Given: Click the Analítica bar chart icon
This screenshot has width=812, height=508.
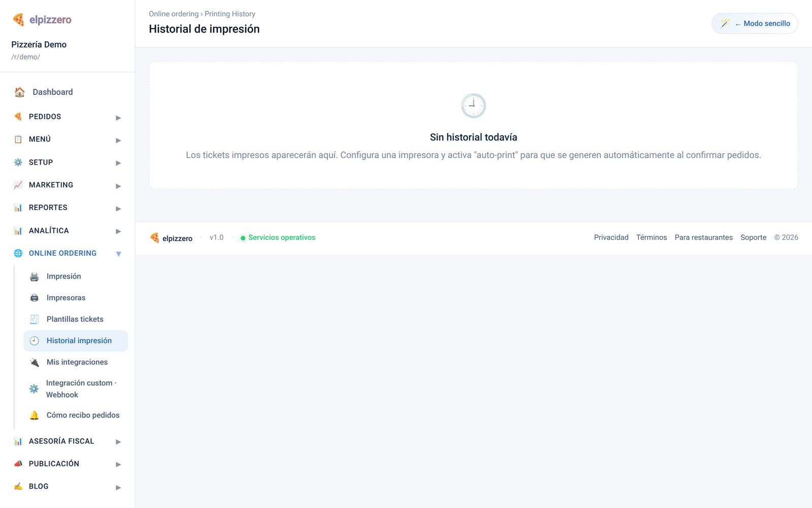Looking at the screenshot, I should [x=18, y=230].
